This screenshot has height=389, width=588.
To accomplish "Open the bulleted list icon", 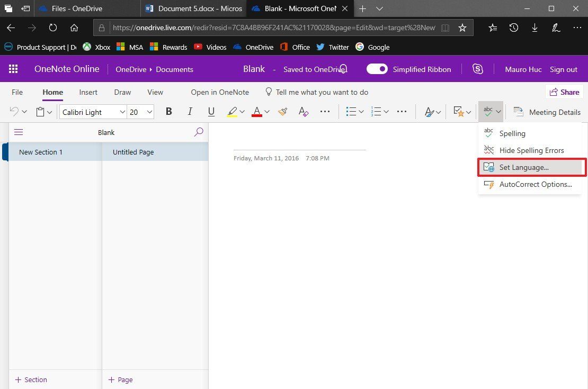I will pyautogui.click(x=351, y=112).
